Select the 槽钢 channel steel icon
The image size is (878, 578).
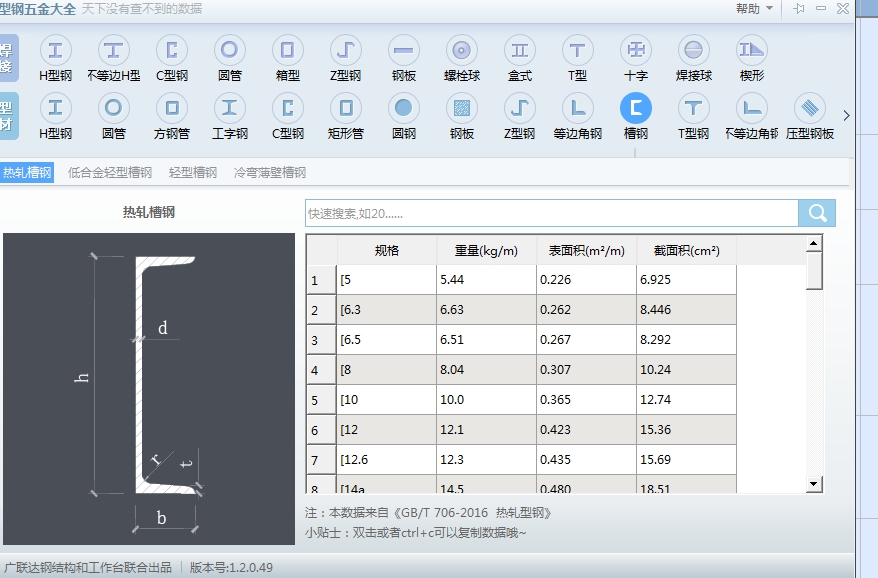click(x=636, y=108)
